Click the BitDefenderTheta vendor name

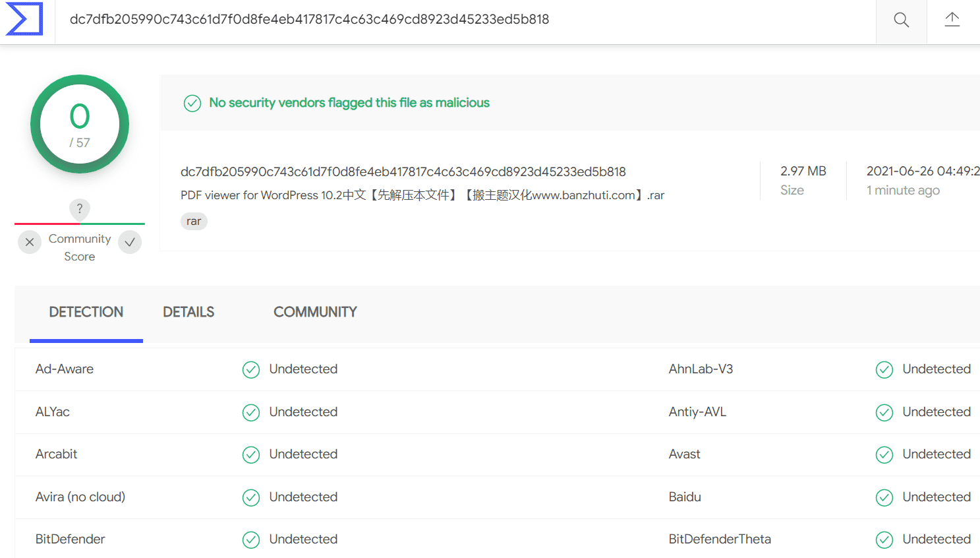tap(720, 539)
